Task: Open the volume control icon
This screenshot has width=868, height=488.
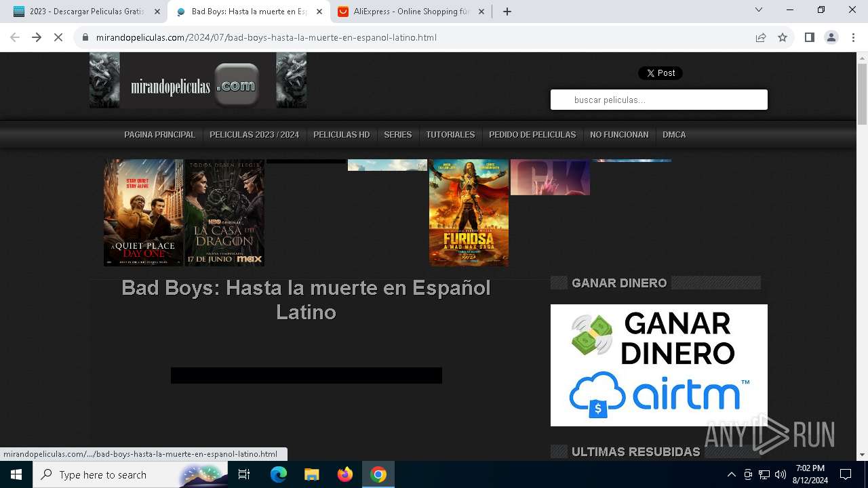Action: click(781, 474)
